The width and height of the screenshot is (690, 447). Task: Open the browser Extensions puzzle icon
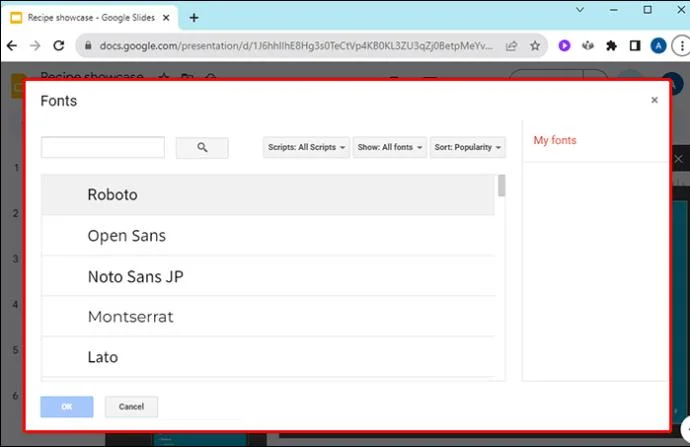(611, 45)
